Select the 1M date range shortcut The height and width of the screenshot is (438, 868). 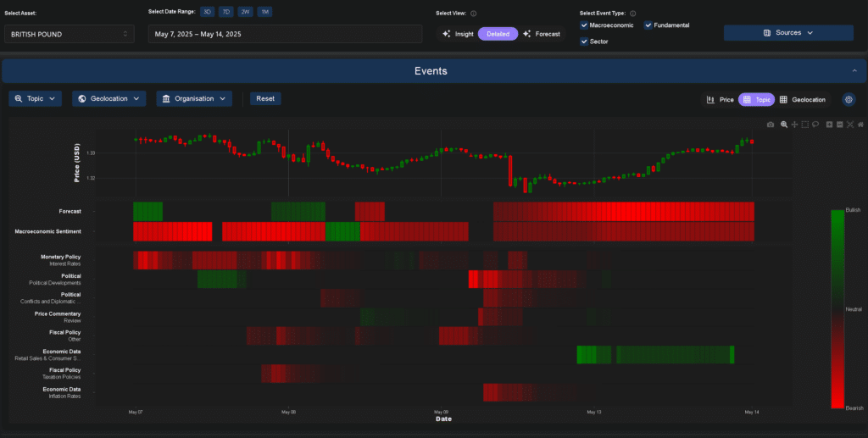coord(264,12)
